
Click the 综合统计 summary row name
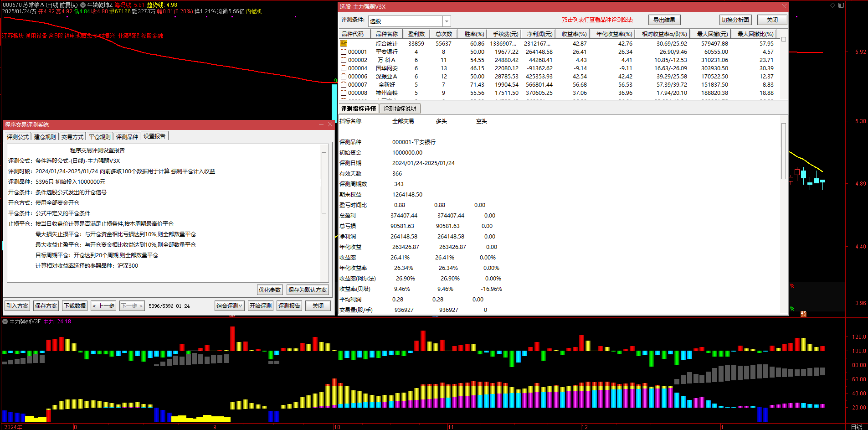(x=386, y=43)
